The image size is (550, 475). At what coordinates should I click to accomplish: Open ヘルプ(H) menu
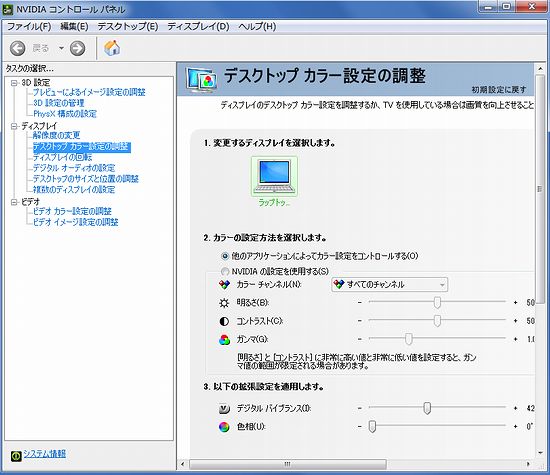point(257,26)
